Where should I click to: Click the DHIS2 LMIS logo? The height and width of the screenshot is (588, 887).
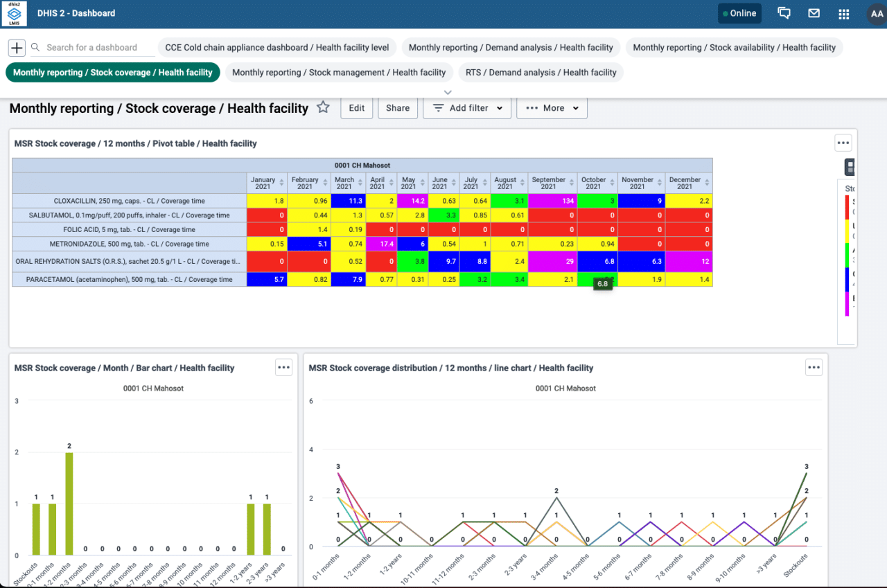(15, 13)
